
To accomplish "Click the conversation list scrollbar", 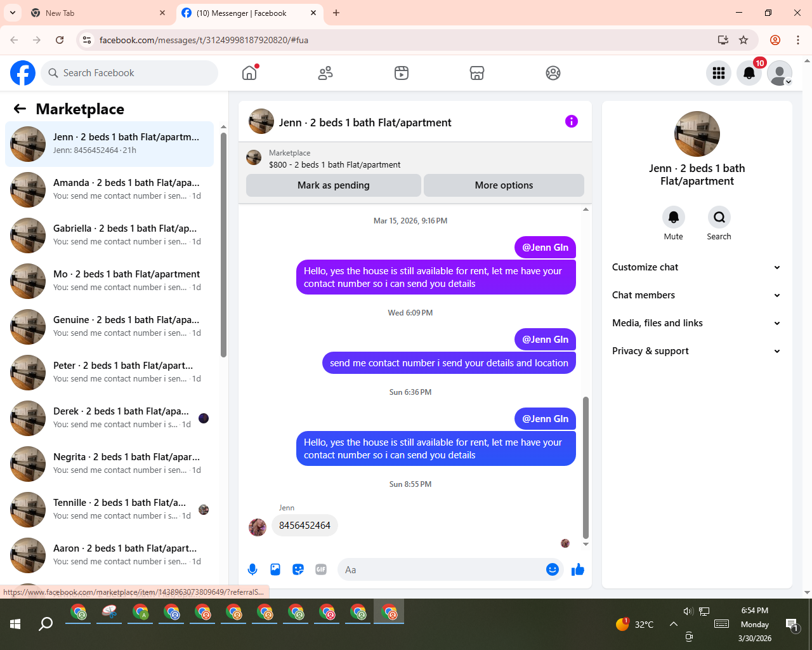I will click(223, 244).
